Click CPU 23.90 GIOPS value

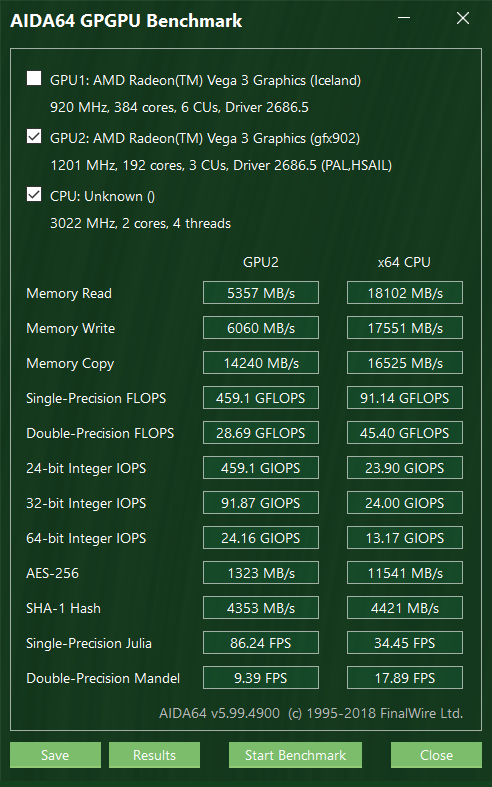[405, 468]
